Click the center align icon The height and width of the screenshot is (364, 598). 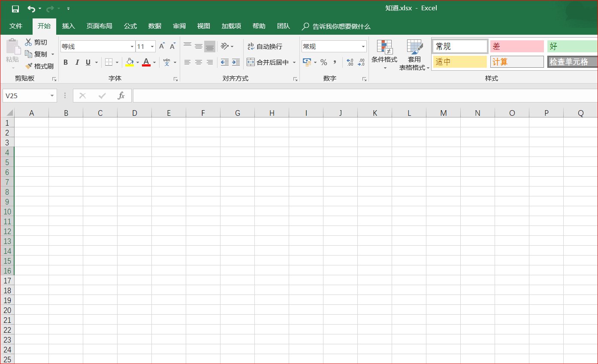(198, 63)
